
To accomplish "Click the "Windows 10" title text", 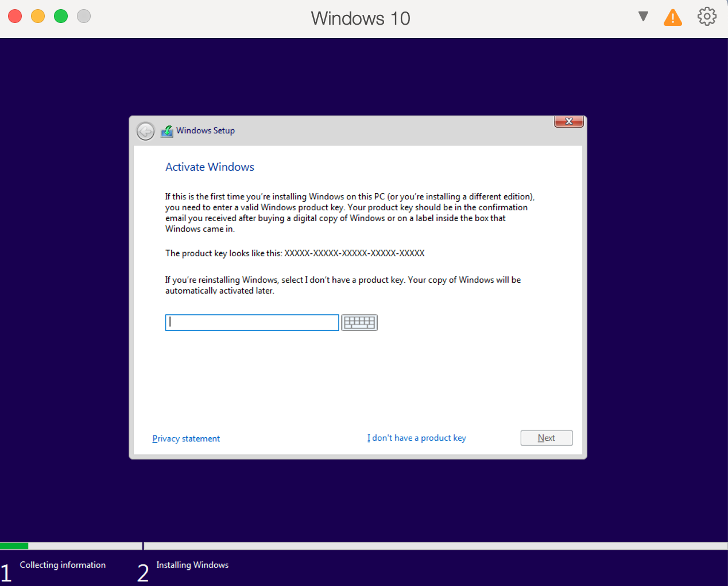I will (360, 18).
